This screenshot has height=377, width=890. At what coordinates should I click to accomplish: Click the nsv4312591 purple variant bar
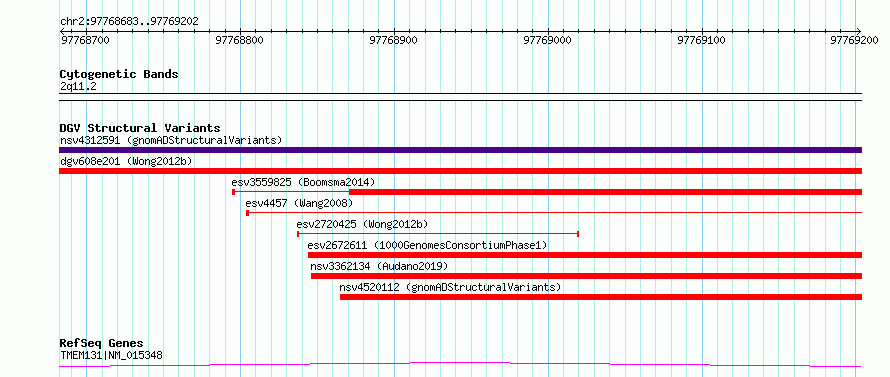460,150
